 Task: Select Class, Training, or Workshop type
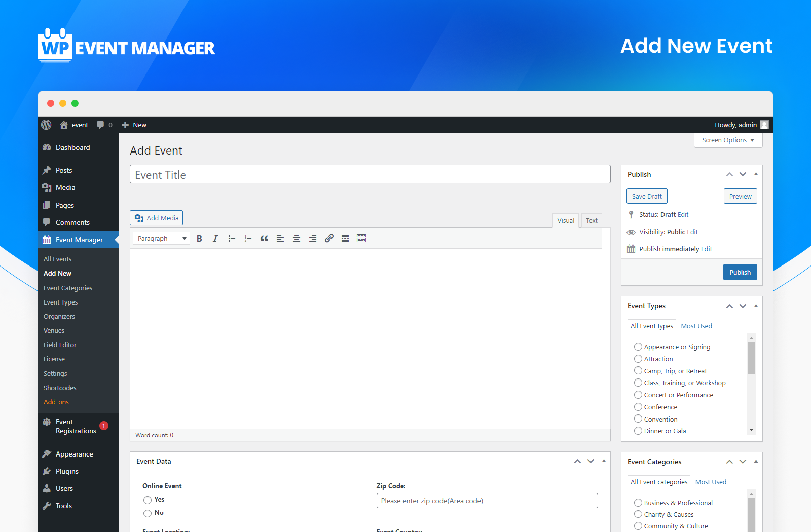tap(638, 383)
